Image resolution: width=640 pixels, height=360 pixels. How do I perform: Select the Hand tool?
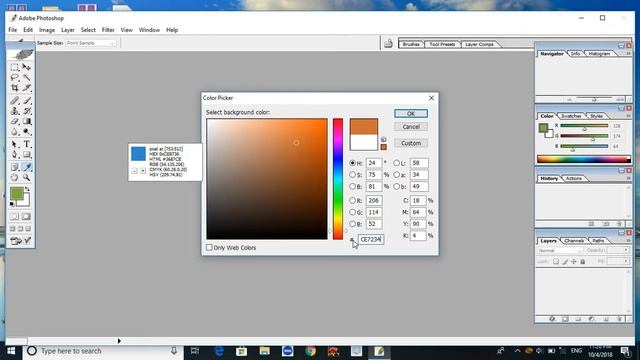coord(15,178)
